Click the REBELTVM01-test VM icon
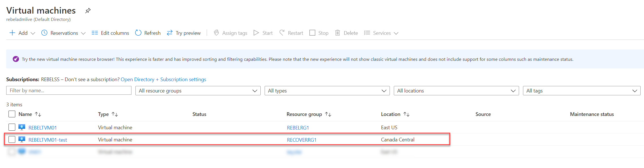Screen dimensions: 644x168 coord(22,139)
